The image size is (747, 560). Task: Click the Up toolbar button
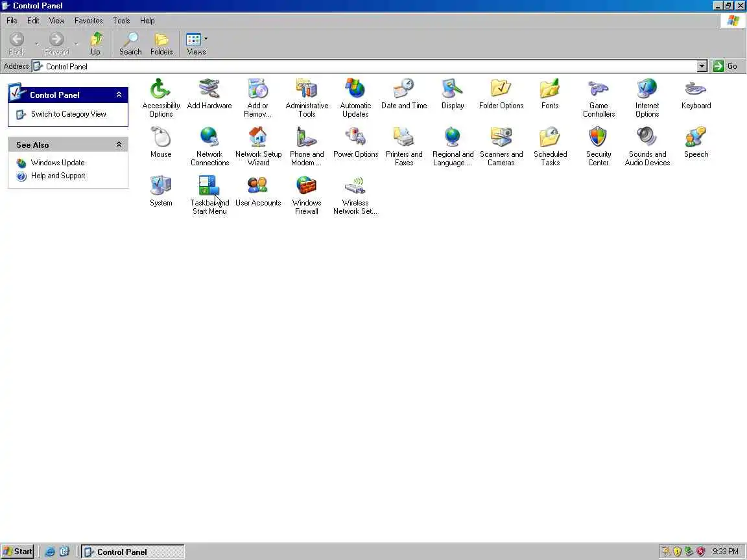click(96, 44)
